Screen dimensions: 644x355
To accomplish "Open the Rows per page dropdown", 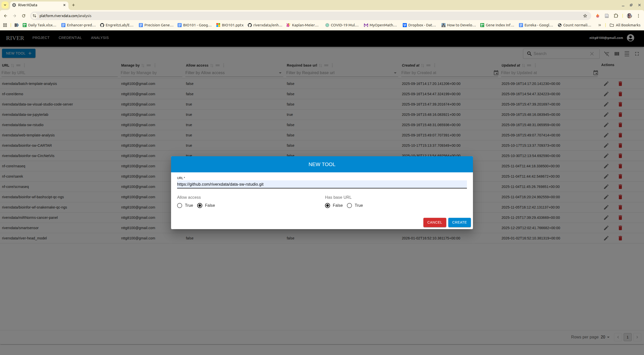I will pyautogui.click(x=606, y=337).
